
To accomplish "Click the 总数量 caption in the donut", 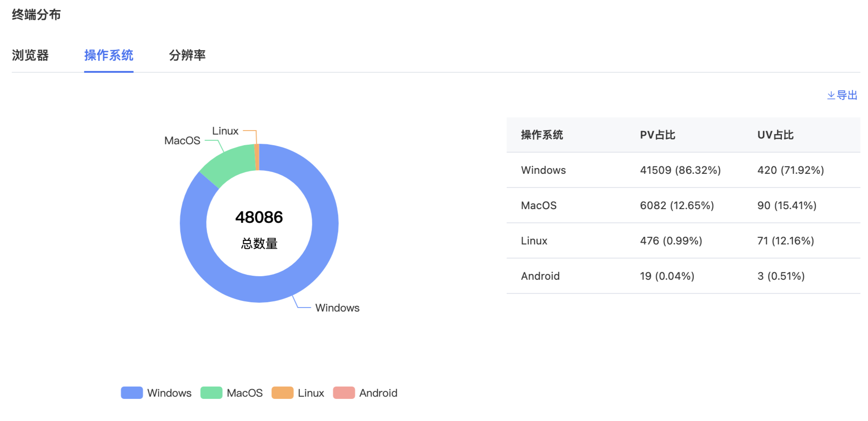I will (x=259, y=244).
